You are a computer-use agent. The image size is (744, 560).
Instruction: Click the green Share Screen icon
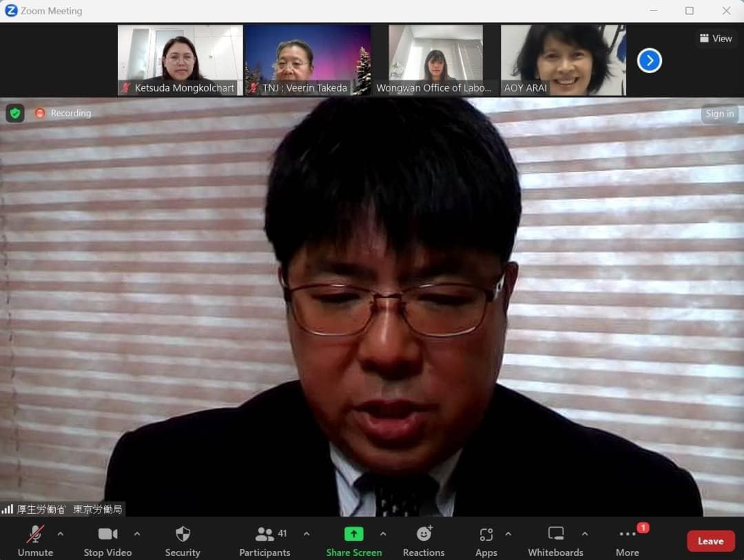click(x=353, y=535)
